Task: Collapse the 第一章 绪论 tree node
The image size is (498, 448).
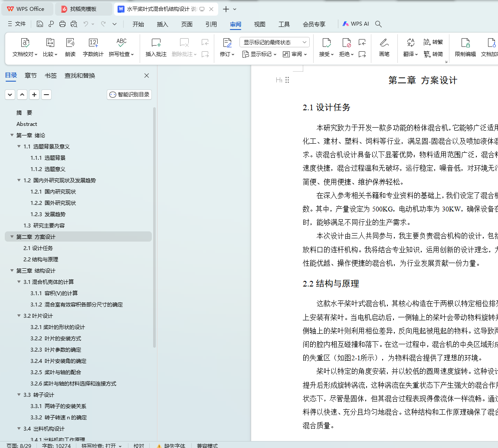Action: click(12, 135)
